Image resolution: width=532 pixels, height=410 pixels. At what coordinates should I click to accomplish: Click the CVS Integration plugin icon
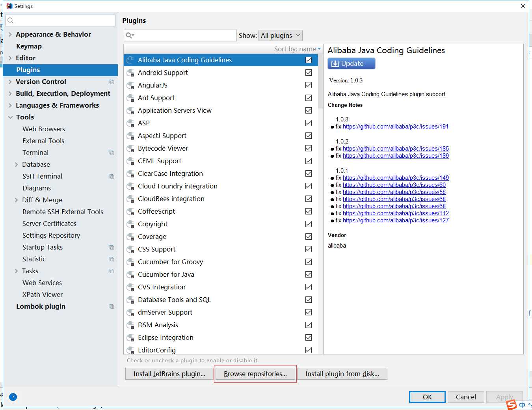tap(130, 287)
